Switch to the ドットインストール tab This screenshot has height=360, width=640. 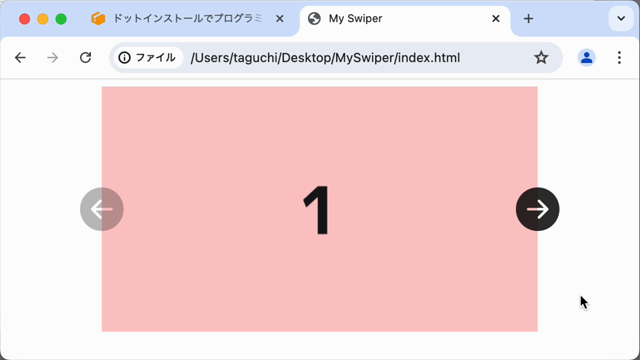click(188, 19)
